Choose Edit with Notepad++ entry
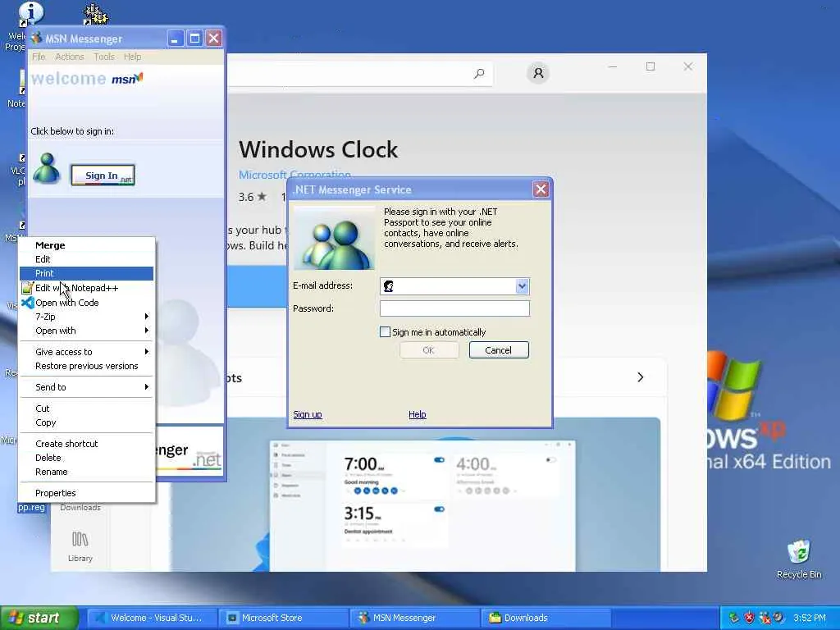 click(86, 288)
